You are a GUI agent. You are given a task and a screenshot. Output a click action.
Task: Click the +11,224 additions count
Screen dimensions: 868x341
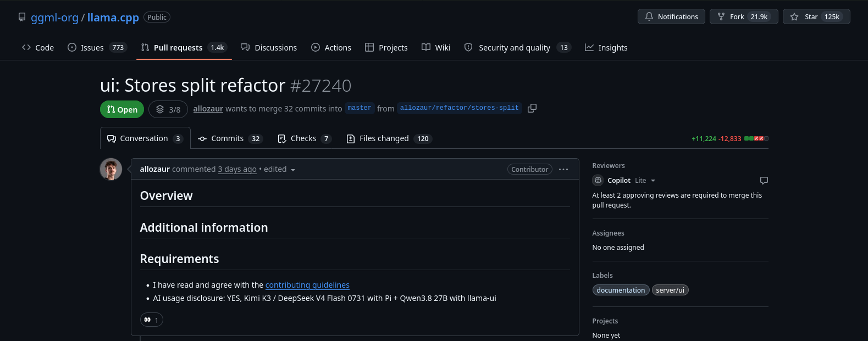coord(704,139)
